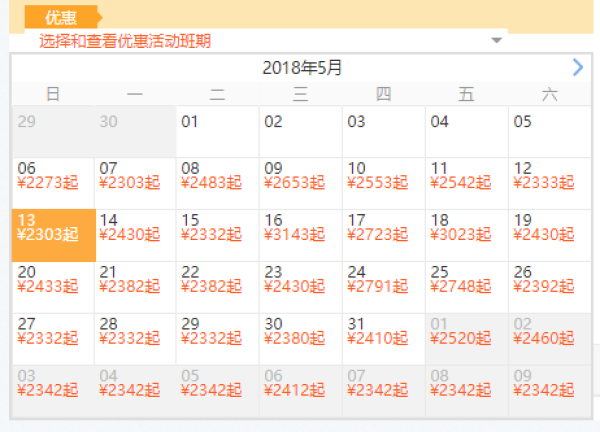Select May 07 priced ¥2303起
Viewport: 600px width, 432px height.
coord(135,183)
